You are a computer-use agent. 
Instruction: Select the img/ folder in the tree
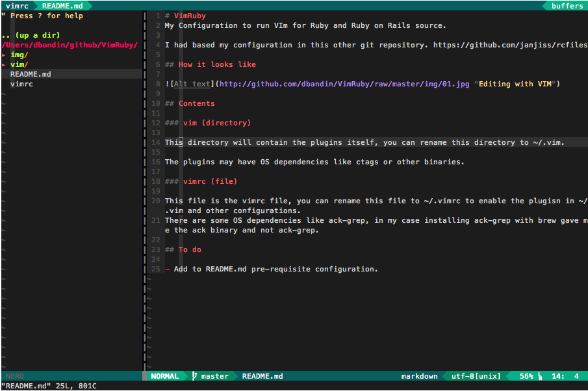19,55
